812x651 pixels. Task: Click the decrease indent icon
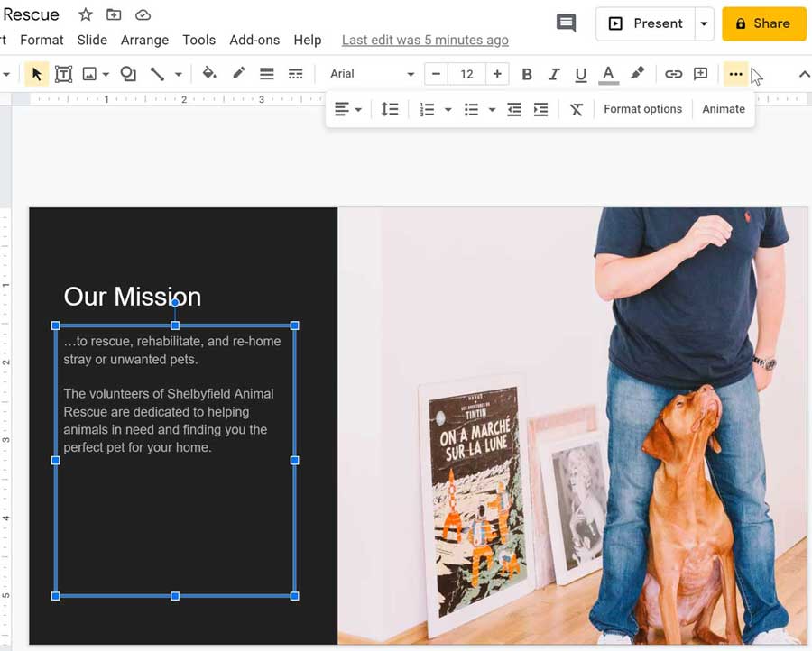(x=514, y=108)
